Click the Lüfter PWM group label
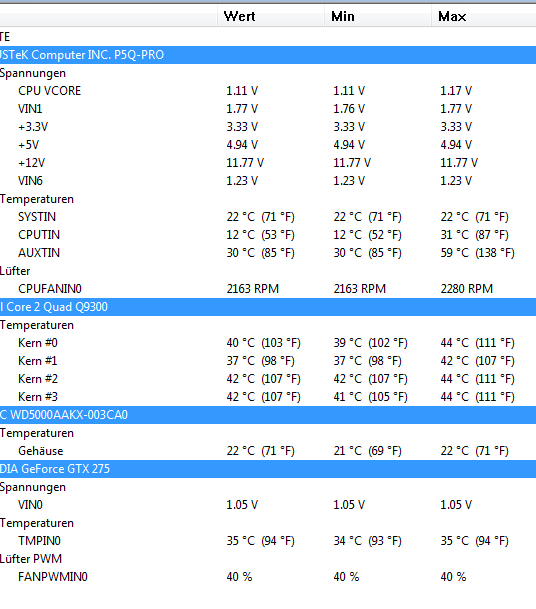This screenshot has width=536, height=609. point(31,559)
